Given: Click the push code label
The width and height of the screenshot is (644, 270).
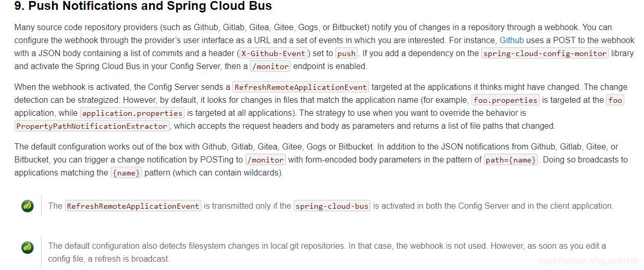Looking at the screenshot, I should coord(346,53).
